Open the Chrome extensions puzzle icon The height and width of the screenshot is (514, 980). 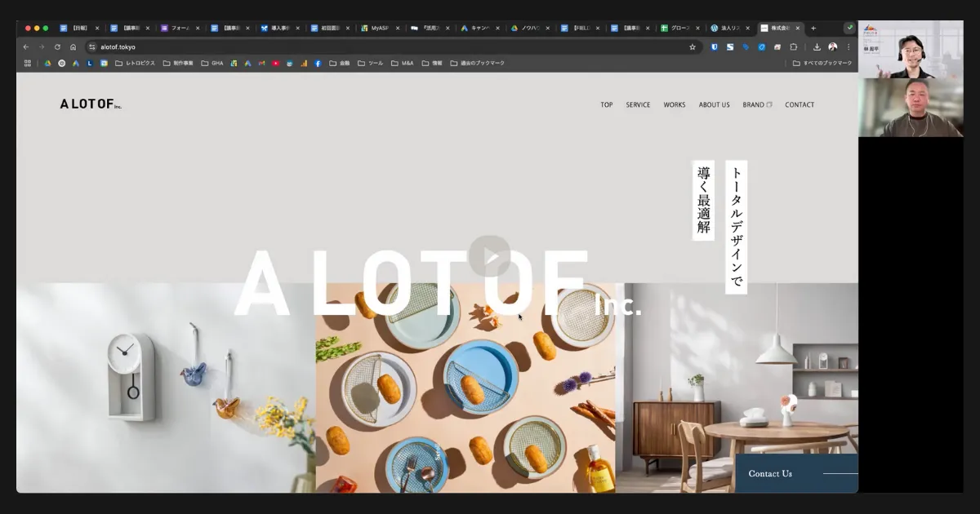(793, 47)
